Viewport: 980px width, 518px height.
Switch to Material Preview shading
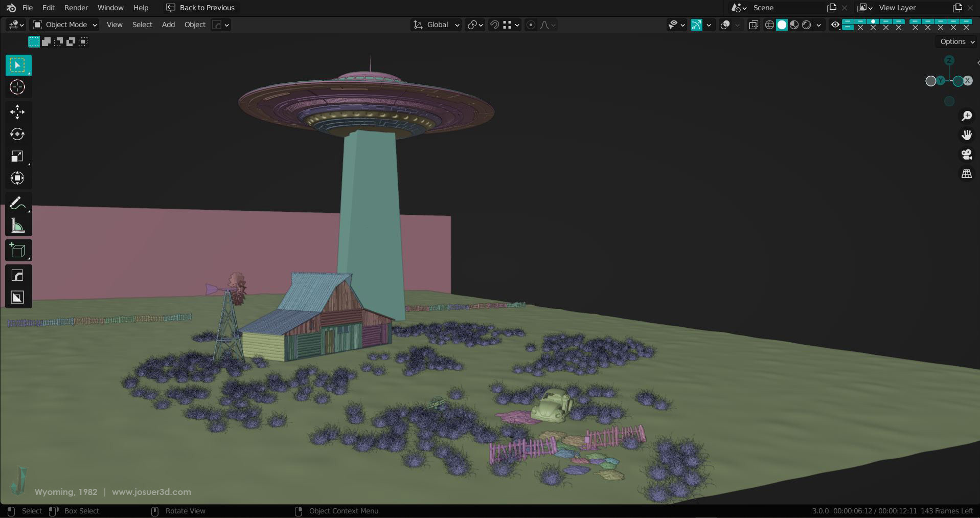[794, 25]
